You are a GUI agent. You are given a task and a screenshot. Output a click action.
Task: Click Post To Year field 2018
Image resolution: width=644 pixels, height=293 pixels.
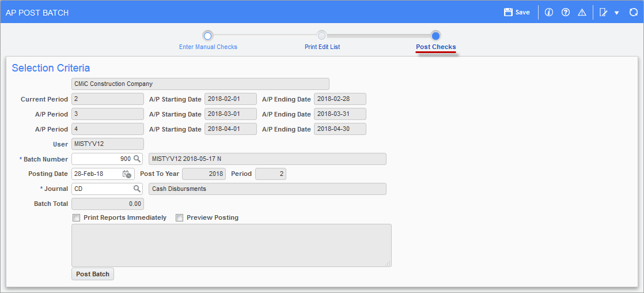pyautogui.click(x=204, y=174)
